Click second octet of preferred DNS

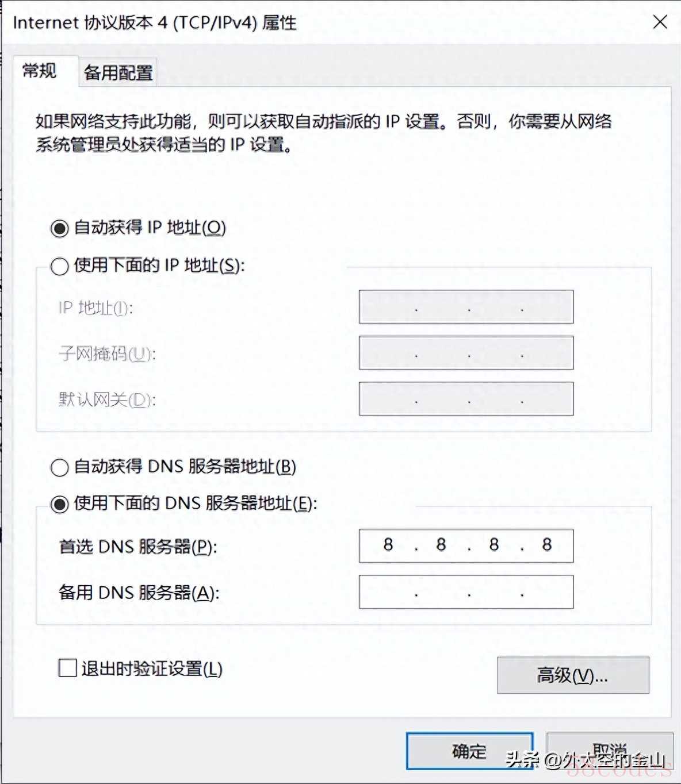[x=441, y=545]
